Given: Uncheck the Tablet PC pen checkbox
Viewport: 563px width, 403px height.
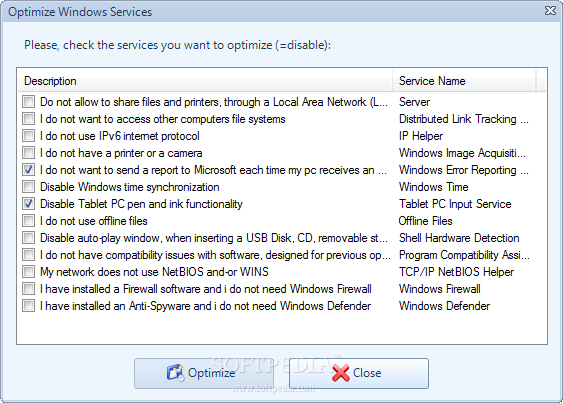Looking at the screenshot, I should pyautogui.click(x=28, y=204).
